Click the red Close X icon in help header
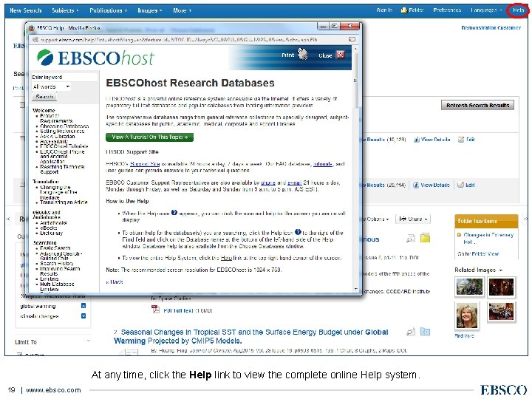Screen dimensions: 532x399 click(341, 55)
